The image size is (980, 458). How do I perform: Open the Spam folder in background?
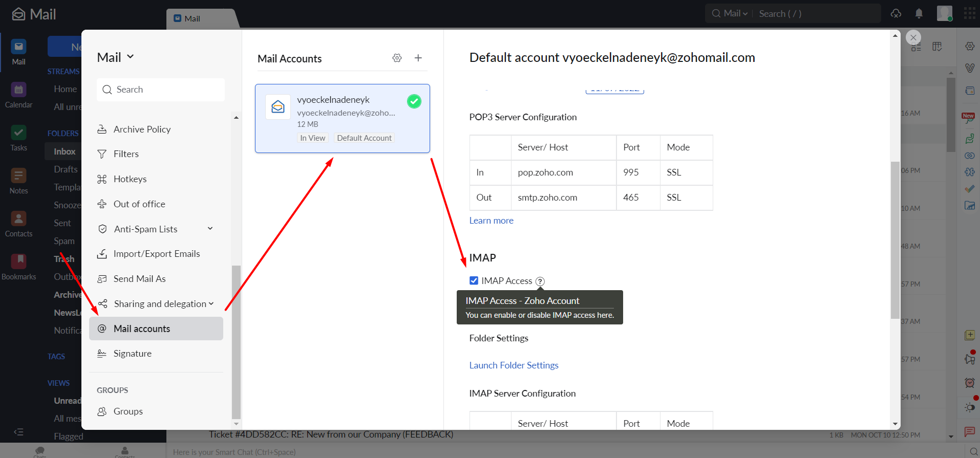[x=64, y=241]
